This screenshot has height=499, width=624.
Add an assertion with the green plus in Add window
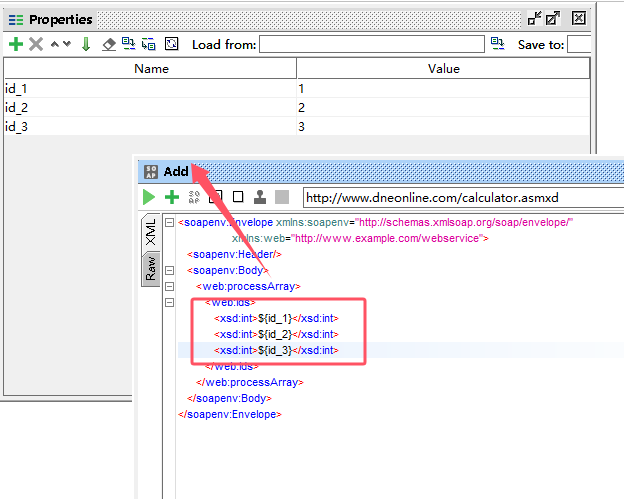tap(172, 197)
